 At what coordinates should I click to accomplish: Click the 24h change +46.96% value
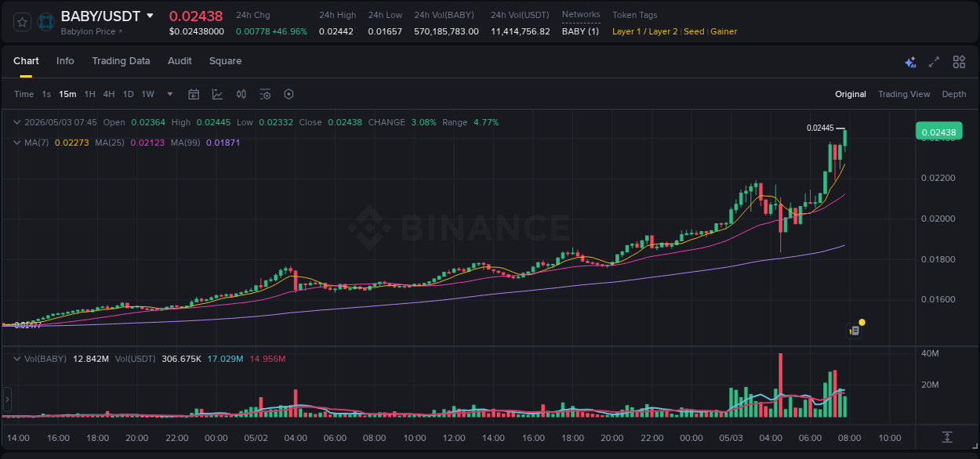(290, 31)
